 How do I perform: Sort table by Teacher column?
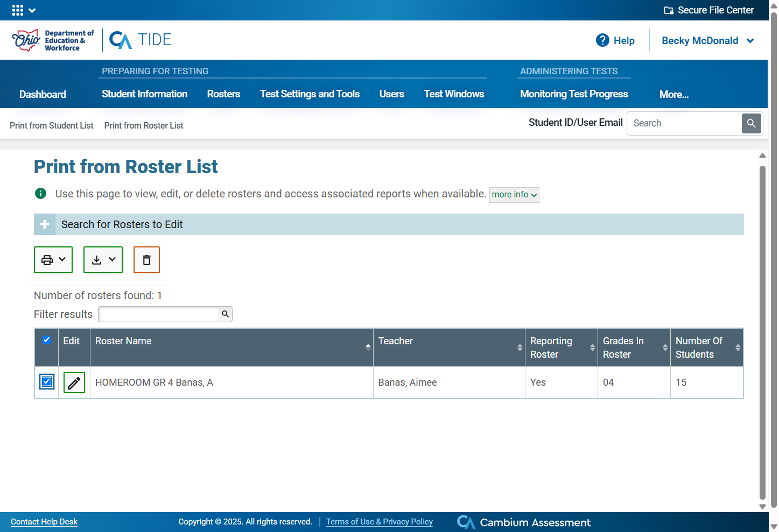(449, 347)
